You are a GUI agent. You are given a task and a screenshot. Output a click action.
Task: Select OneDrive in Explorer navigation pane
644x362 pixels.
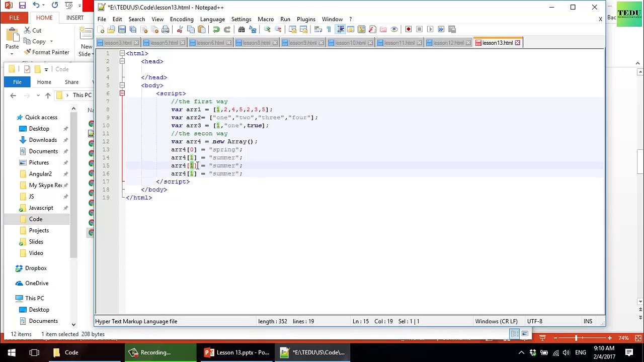point(37,284)
